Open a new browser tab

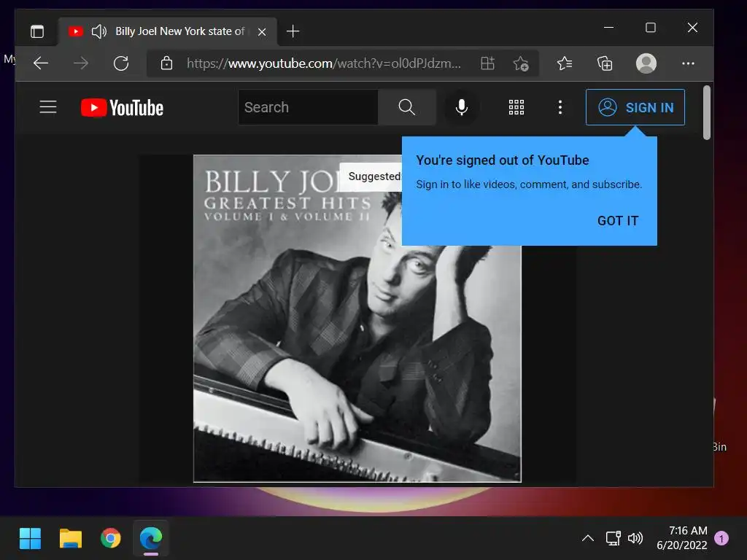[x=293, y=31]
